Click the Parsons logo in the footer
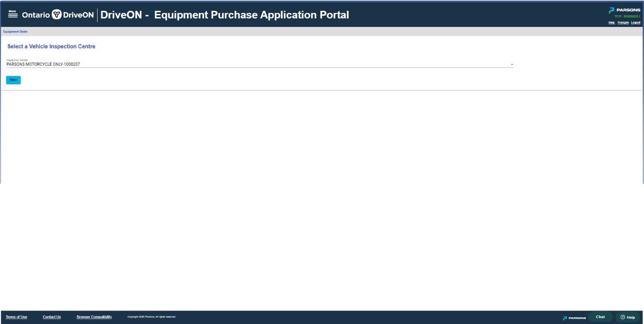Screen dimensions: 644x324 tap(574, 318)
